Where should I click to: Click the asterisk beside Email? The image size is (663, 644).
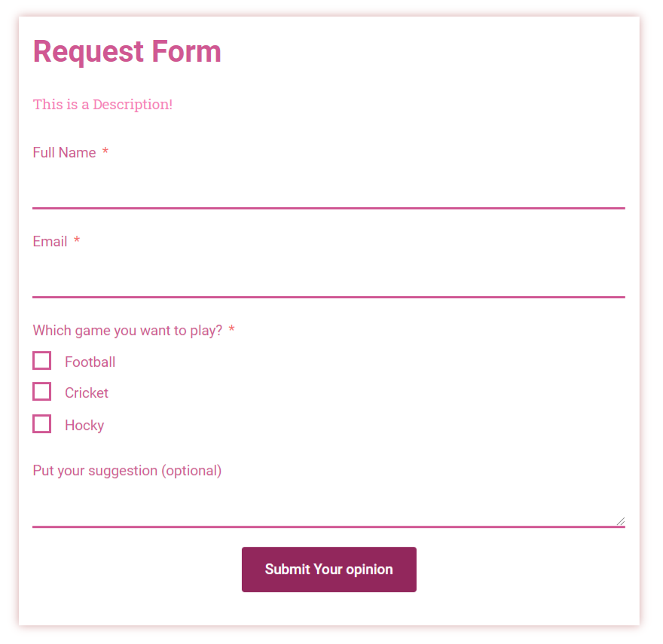pyautogui.click(x=77, y=240)
